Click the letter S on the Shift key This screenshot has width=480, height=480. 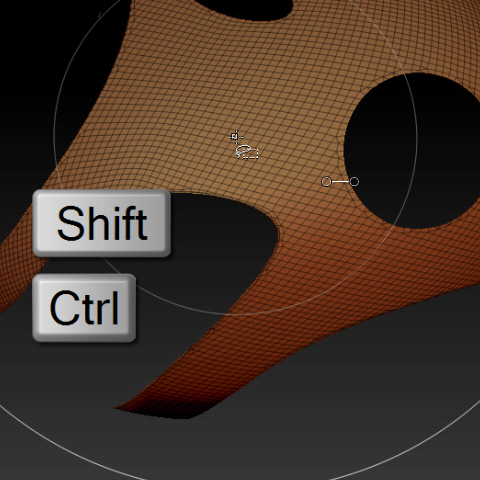pyautogui.click(x=69, y=223)
